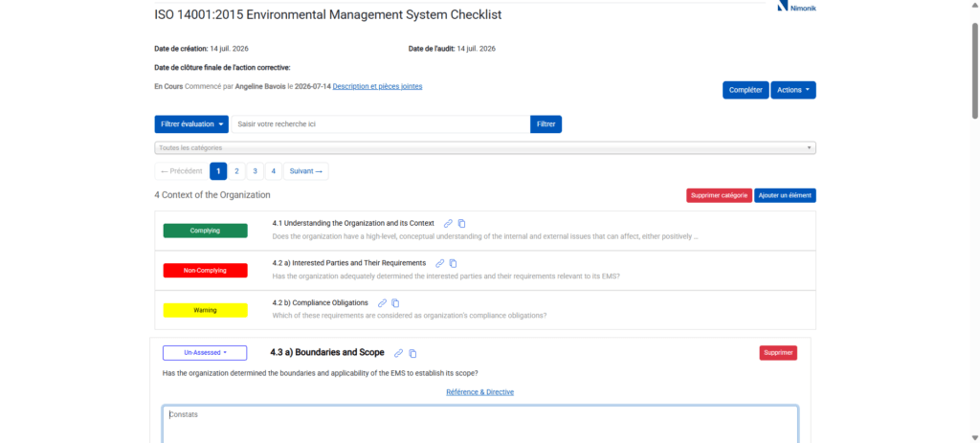
Task: Go to page 4 of checklist
Action: pos(273,171)
